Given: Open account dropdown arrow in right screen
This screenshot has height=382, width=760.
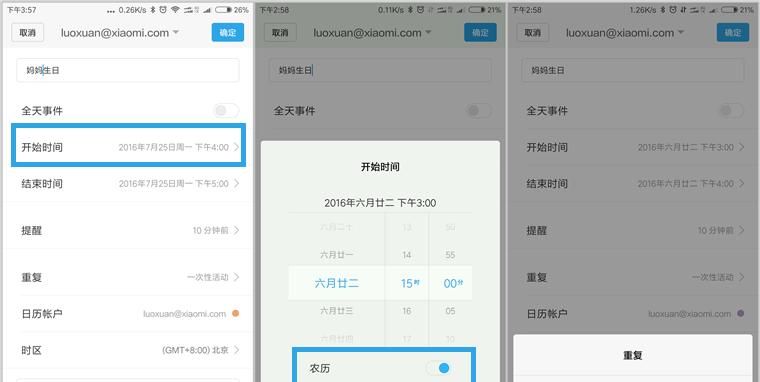Looking at the screenshot, I should [x=681, y=32].
